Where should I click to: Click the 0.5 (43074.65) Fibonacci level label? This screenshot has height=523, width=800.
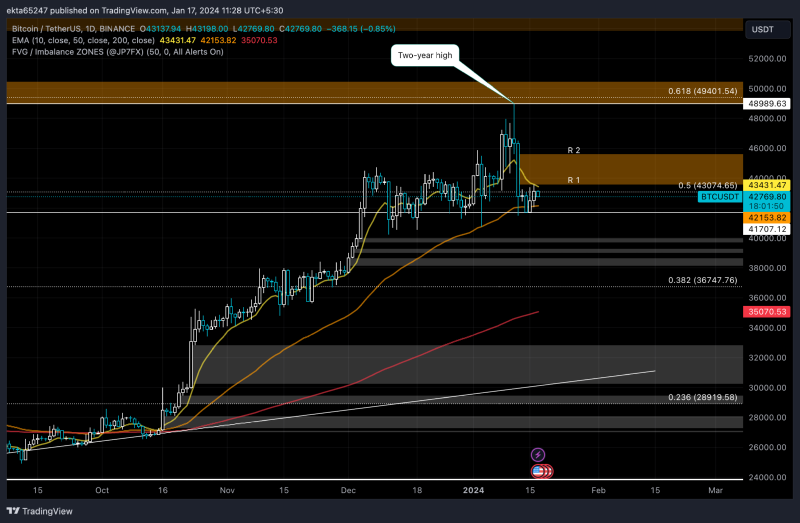(x=705, y=185)
